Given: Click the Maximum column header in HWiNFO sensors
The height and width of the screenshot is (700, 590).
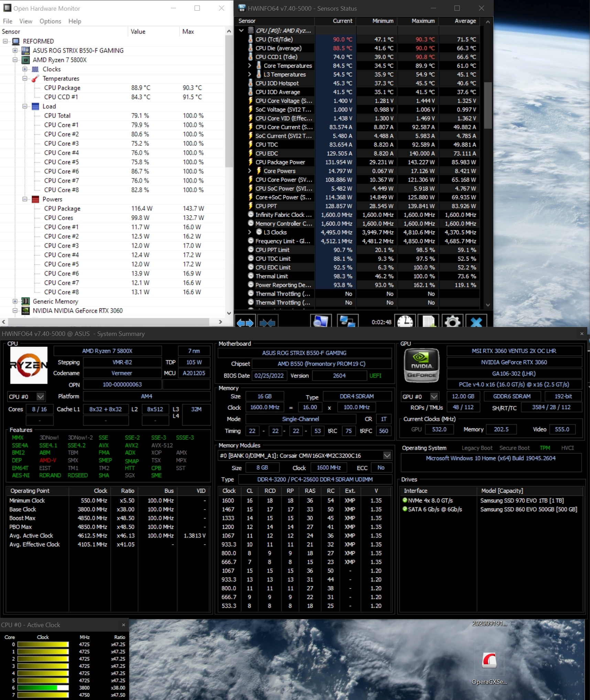Looking at the screenshot, I should pos(418,21).
